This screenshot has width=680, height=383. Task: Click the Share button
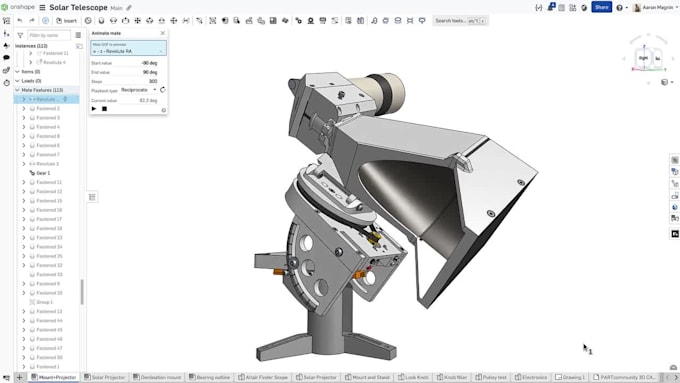(x=602, y=7)
